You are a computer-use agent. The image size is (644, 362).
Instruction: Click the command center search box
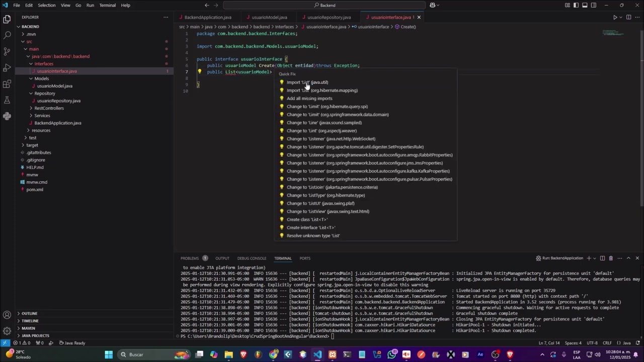[325, 5]
